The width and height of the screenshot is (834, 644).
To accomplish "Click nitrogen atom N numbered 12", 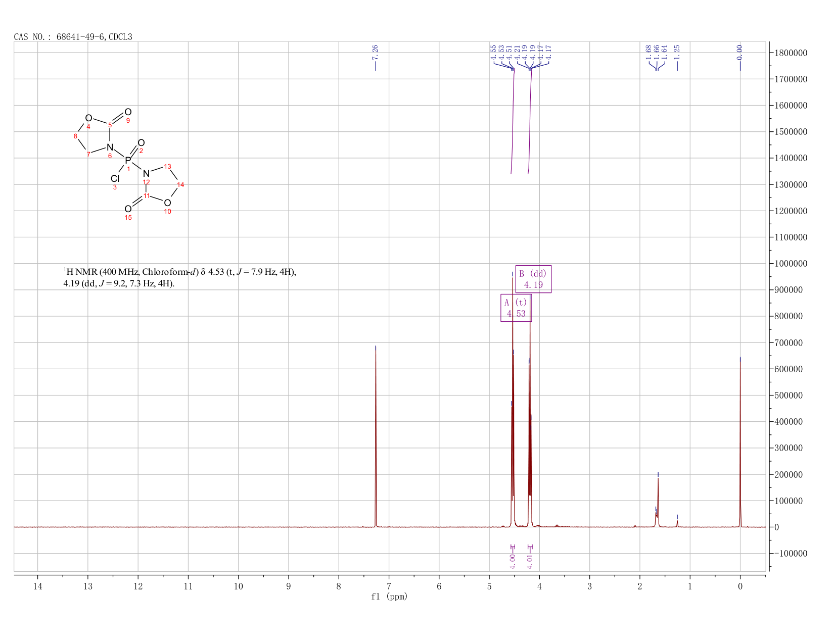I will (146, 173).
